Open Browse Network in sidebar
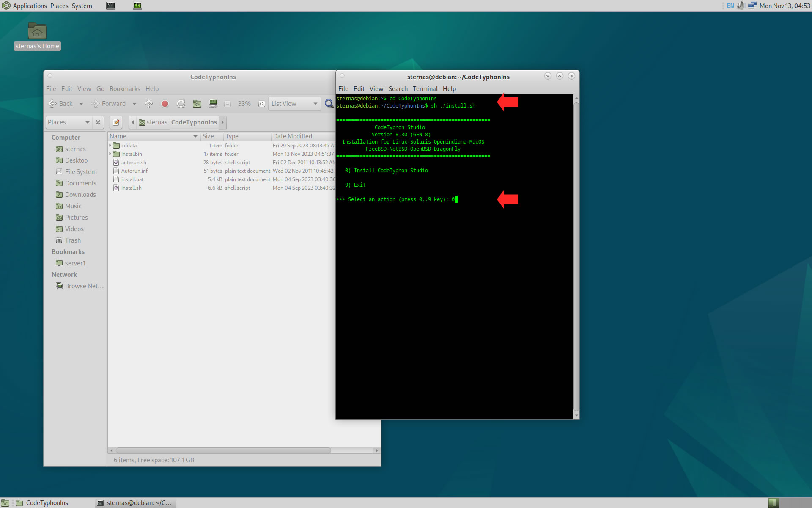Screen dimensions: 812x508 80,286
